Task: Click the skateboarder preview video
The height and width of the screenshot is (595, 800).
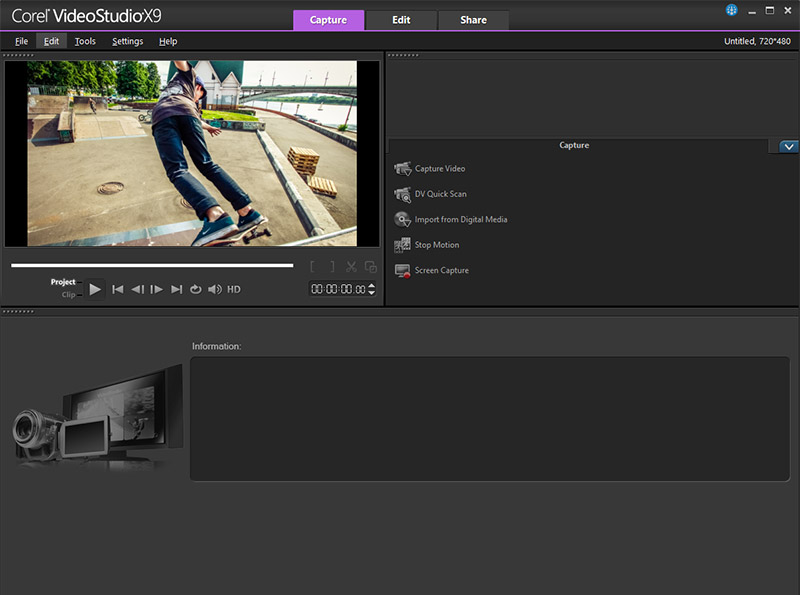Action: pos(192,154)
